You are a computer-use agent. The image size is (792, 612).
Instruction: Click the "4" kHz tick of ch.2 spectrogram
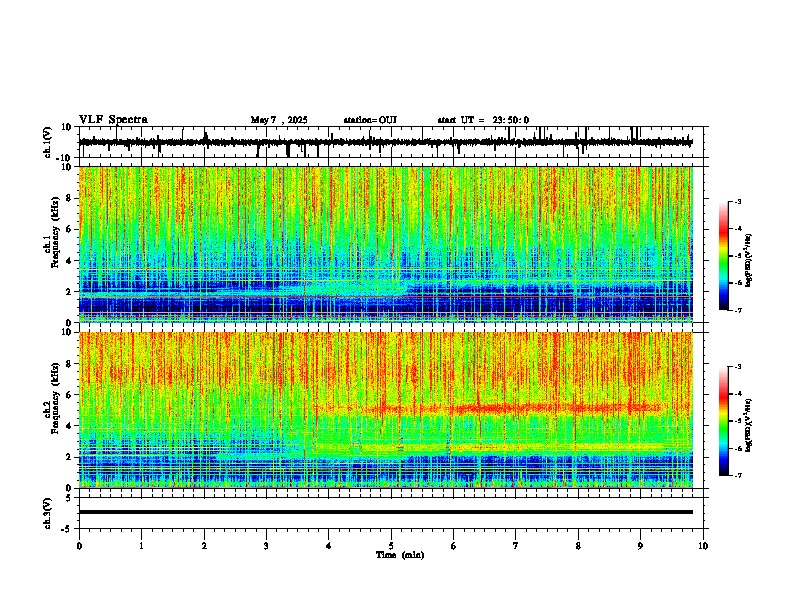[69, 426]
